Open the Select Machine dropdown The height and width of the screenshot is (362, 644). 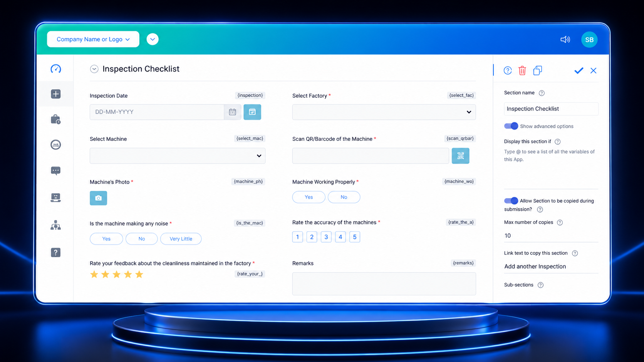click(178, 156)
